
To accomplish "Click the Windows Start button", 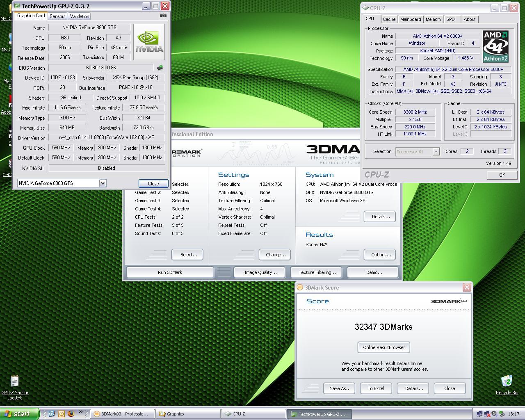I will click(20, 414).
